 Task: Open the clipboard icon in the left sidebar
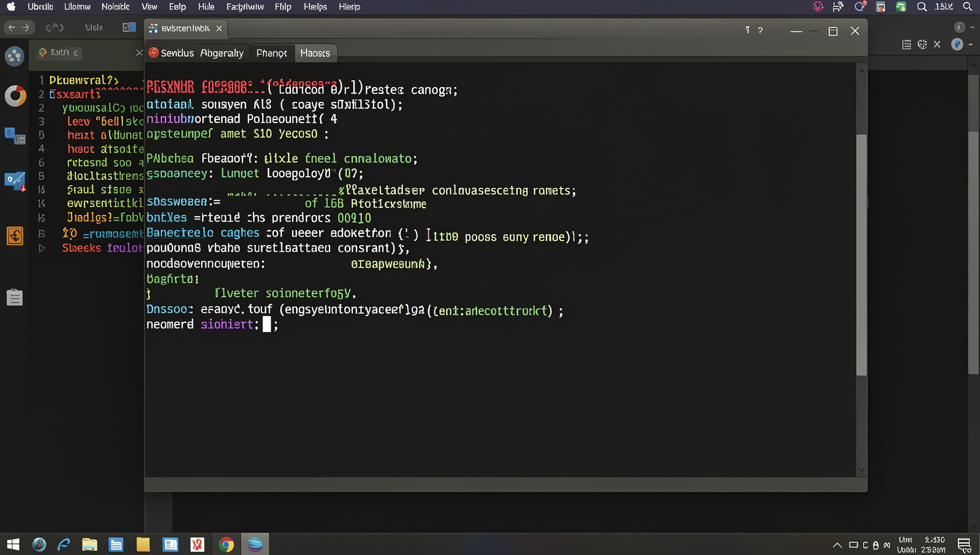[15, 297]
